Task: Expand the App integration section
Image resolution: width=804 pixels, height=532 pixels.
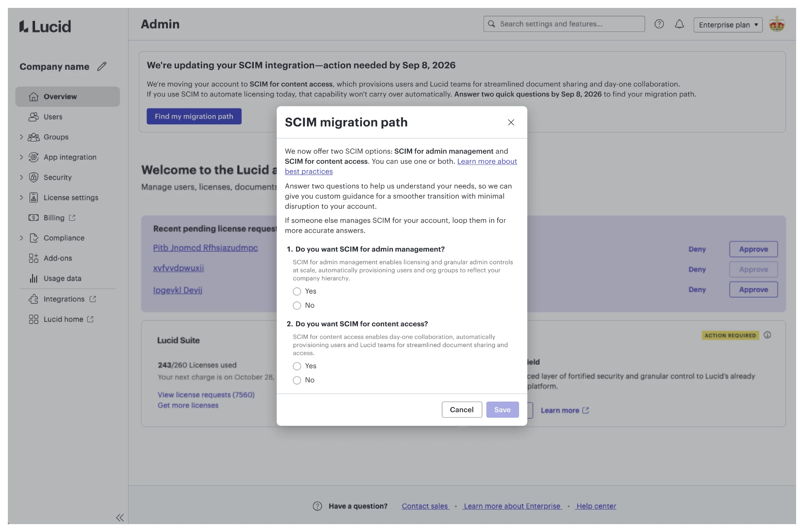Action: click(x=21, y=157)
